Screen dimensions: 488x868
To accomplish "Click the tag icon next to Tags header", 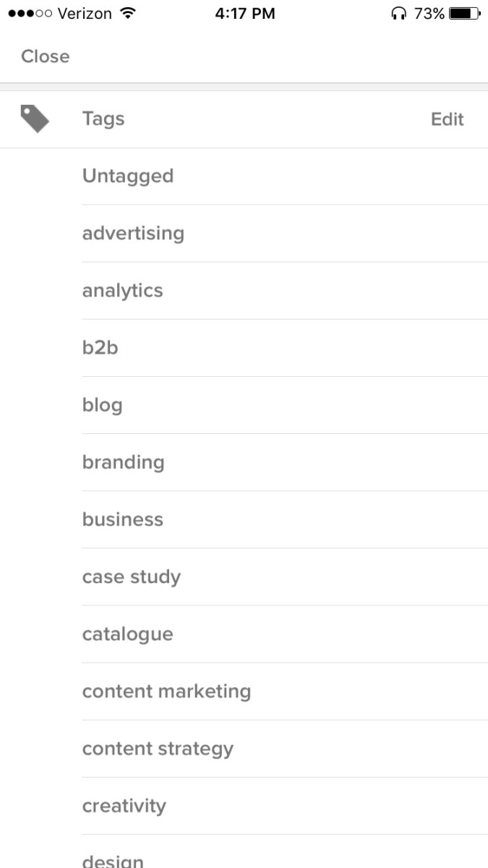I will point(33,118).
